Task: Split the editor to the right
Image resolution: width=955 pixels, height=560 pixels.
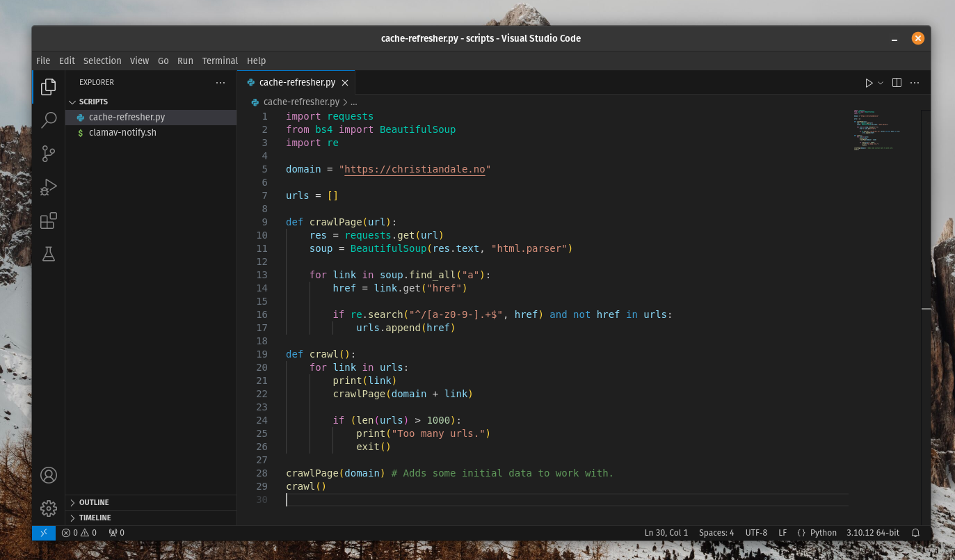Action: click(897, 83)
